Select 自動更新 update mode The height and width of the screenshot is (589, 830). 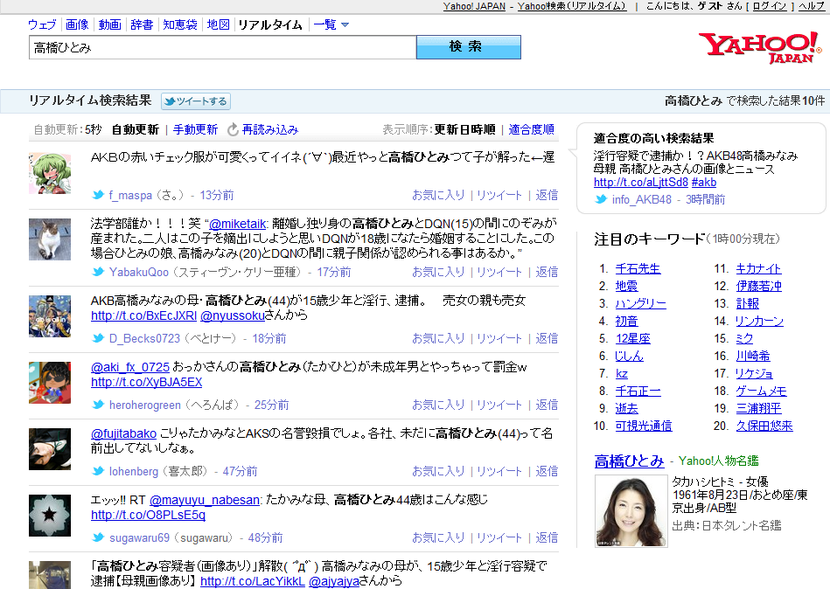(135, 130)
